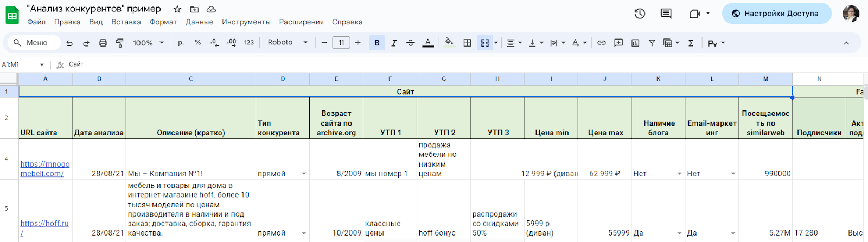Image resolution: width=868 pixels, height=242 pixels.
Task: Click the filter funnel icon
Action: [652, 43]
